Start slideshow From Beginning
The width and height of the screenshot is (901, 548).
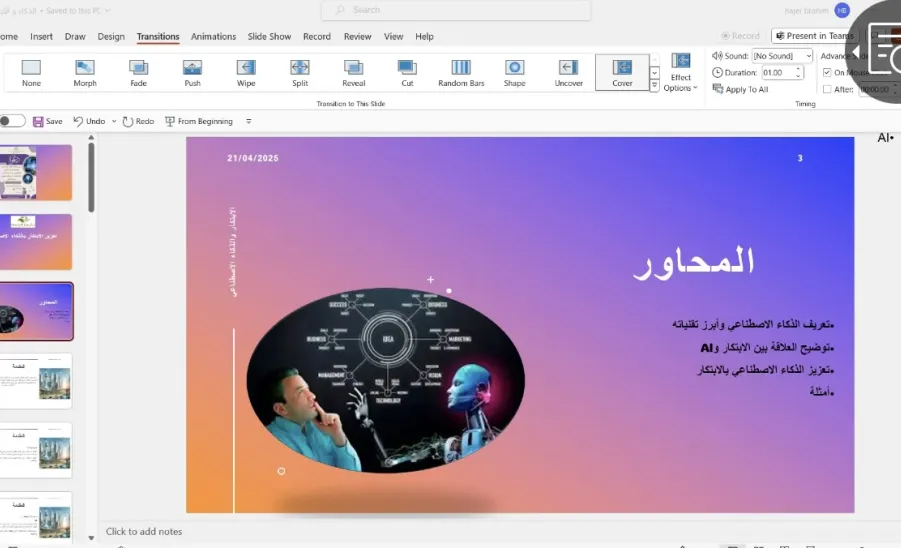199,121
